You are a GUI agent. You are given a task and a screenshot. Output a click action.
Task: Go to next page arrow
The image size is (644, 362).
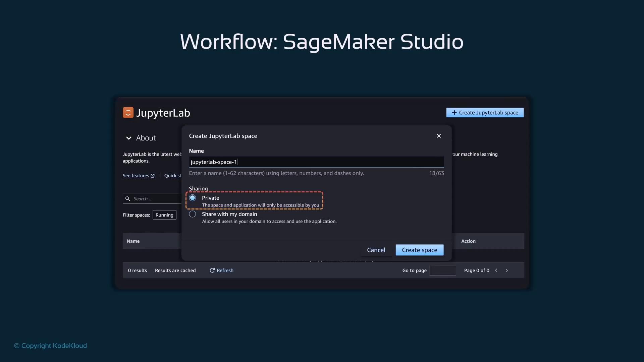coord(507,270)
